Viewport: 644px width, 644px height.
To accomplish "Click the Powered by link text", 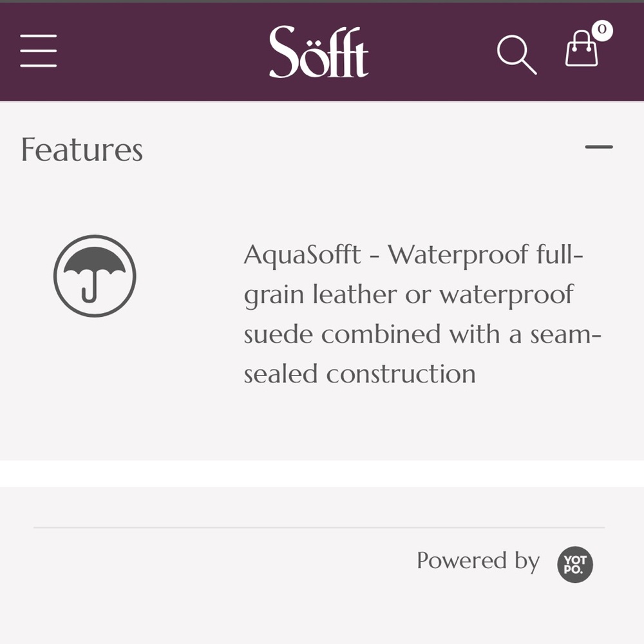I will pos(478,561).
